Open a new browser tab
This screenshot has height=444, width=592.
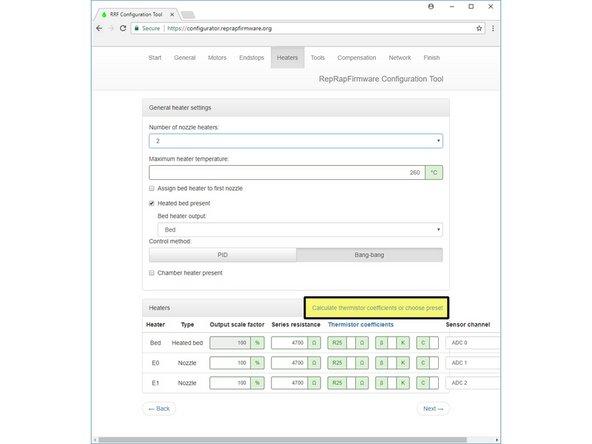[188, 15]
